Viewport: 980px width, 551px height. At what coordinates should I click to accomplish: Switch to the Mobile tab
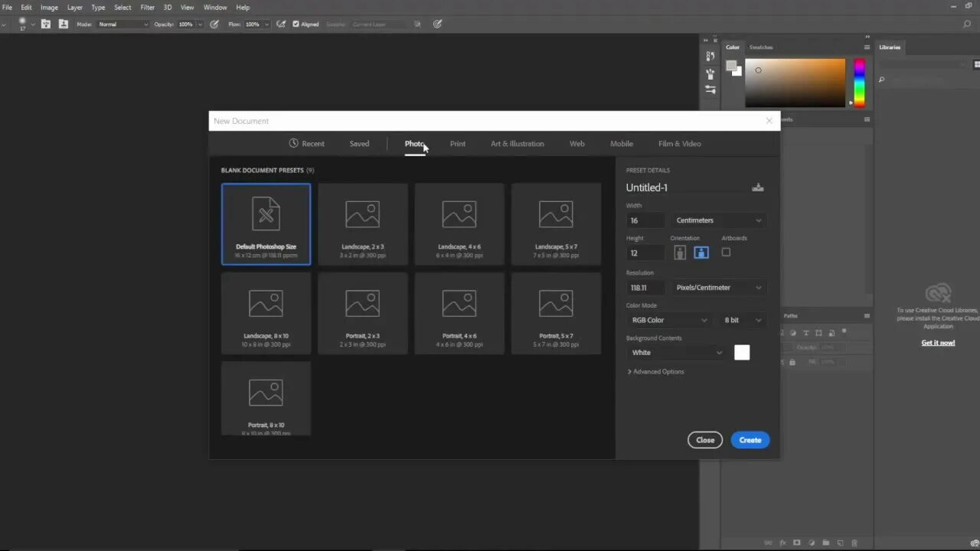click(622, 144)
